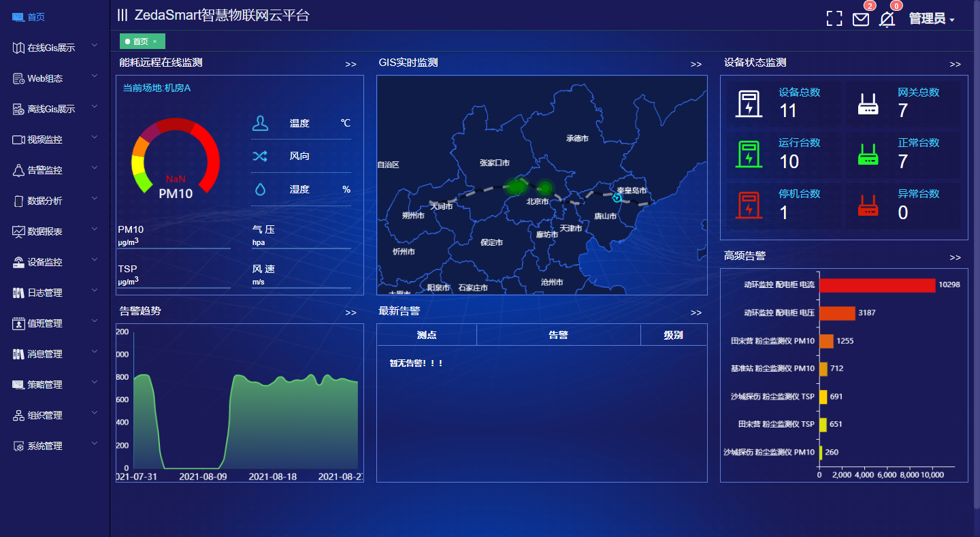Click the 当前场地:机房A label
Image resolution: width=980 pixels, height=537 pixels.
157,88
